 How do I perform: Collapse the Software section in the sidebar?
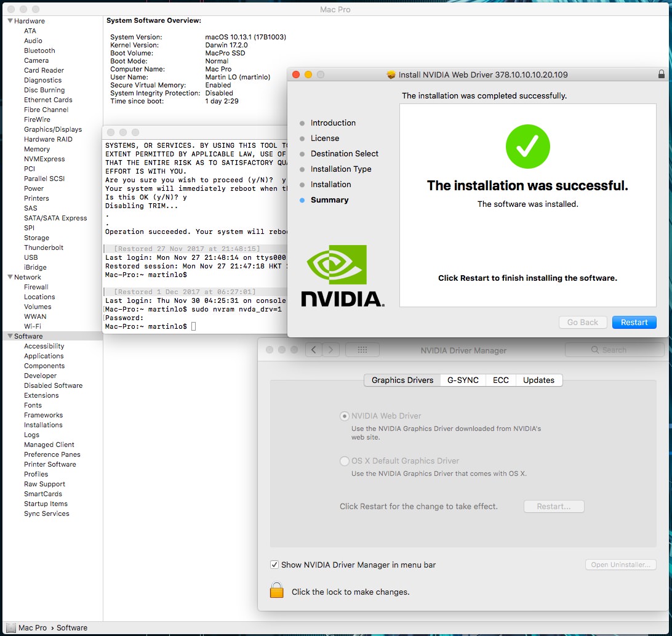(x=10, y=336)
